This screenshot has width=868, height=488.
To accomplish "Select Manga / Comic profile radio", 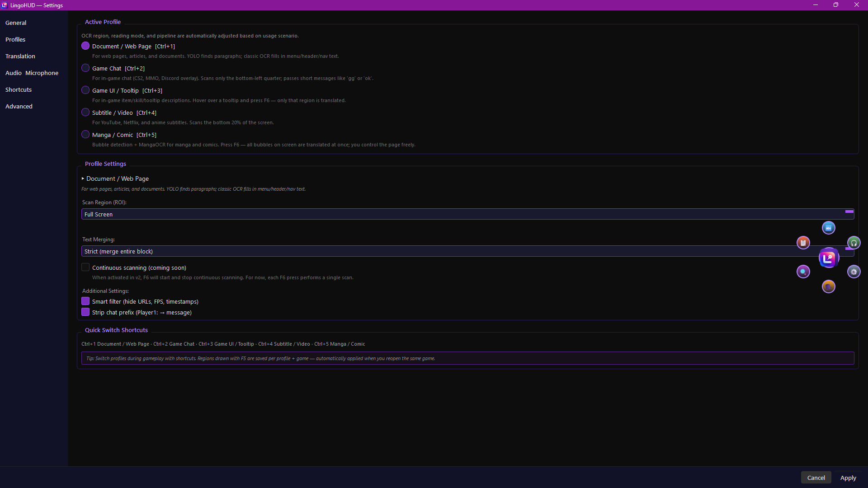I will 85,135.
